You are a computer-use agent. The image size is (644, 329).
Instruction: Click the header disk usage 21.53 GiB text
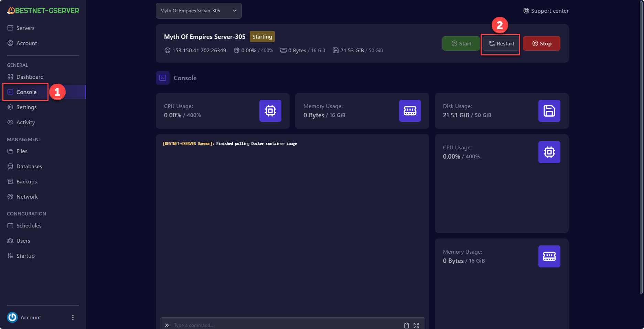point(352,50)
